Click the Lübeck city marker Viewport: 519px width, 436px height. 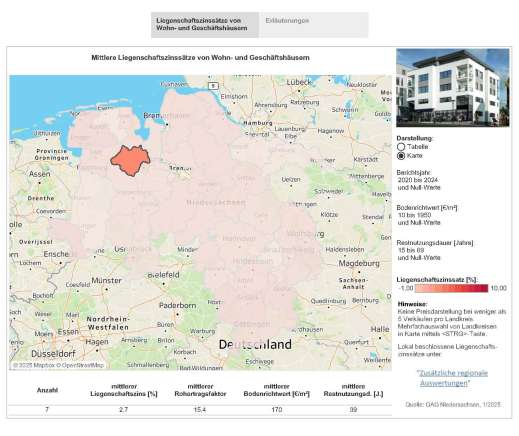pyautogui.click(x=299, y=90)
